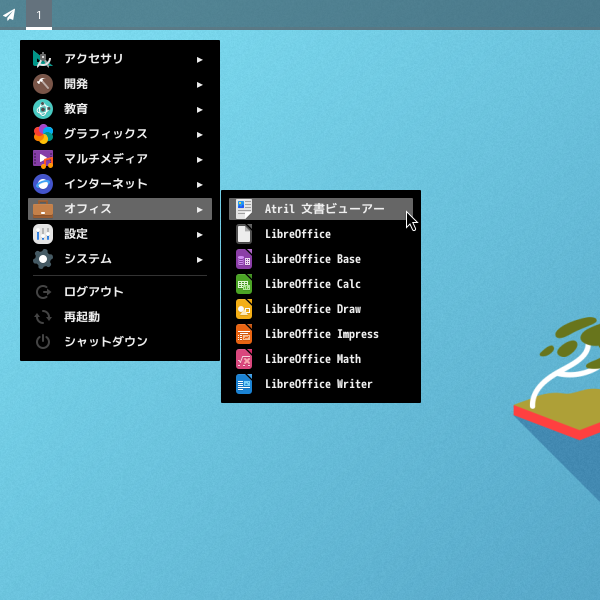
Task: Click the LibreOffice Base purple icon
Action: pyautogui.click(x=244, y=259)
